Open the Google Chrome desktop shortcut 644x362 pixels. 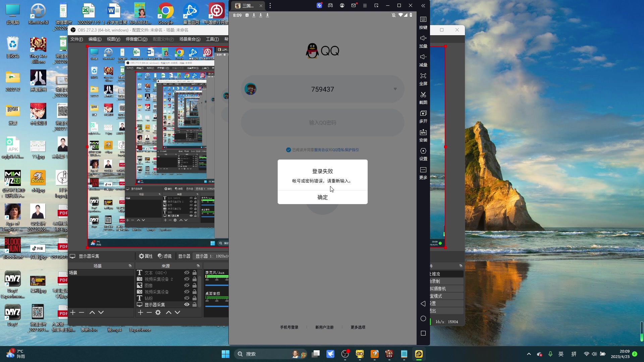tap(166, 14)
